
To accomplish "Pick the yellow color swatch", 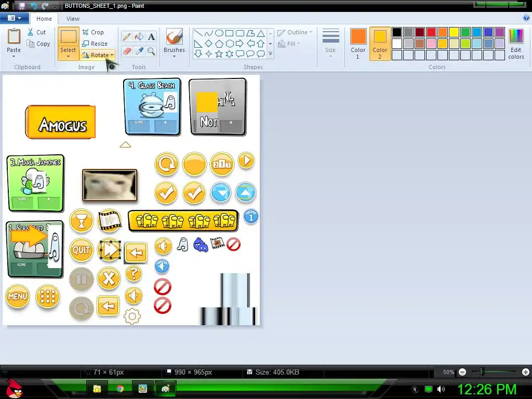I will 454,32.
